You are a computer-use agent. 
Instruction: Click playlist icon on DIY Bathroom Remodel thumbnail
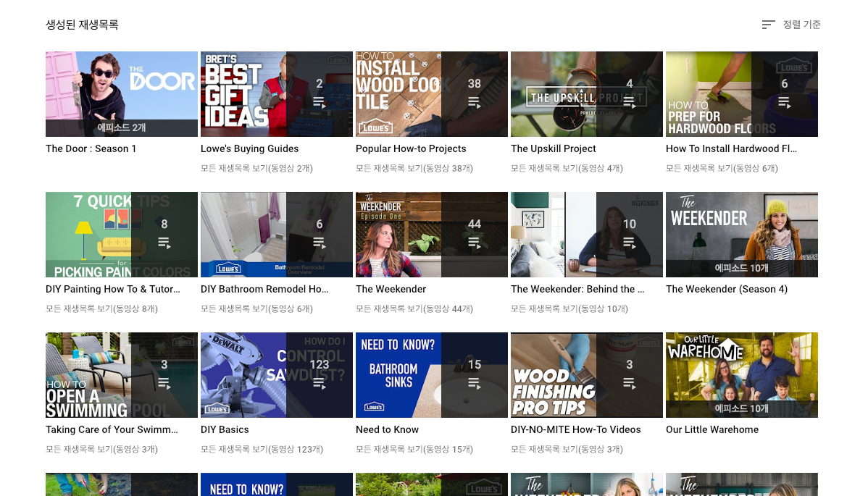[x=320, y=243]
